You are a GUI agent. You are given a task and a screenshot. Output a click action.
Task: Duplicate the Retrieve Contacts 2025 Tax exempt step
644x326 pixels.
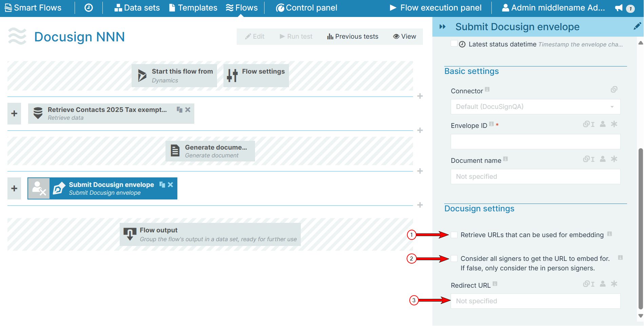pos(179,110)
